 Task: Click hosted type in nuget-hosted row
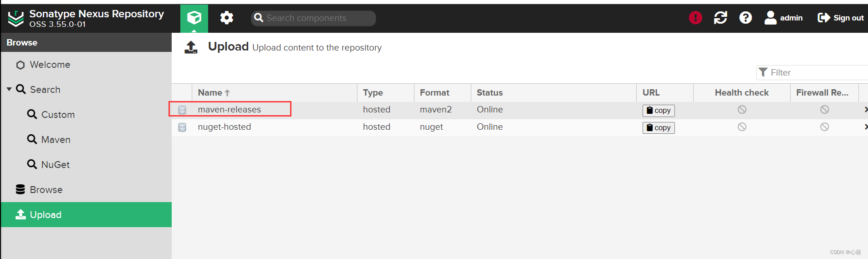[377, 127]
